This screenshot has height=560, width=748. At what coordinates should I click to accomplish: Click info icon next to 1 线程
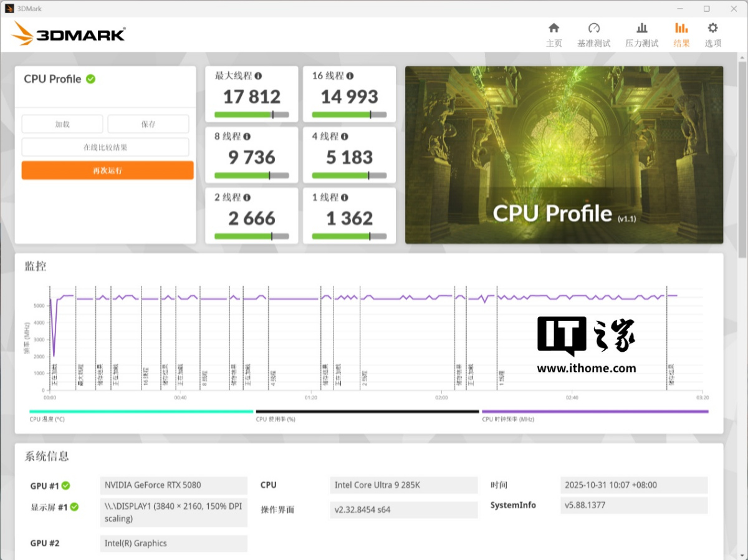[343, 198]
